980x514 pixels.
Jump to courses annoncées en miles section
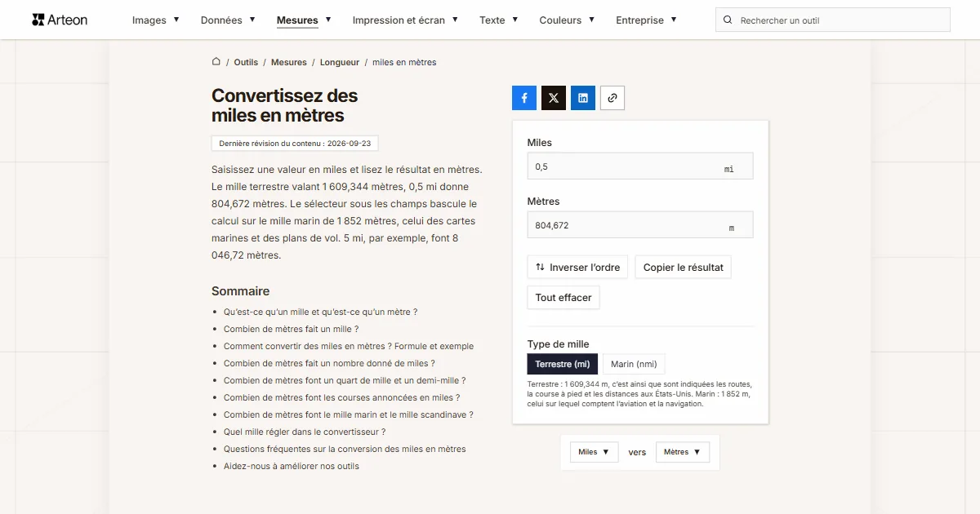pyautogui.click(x=341, y=397)
